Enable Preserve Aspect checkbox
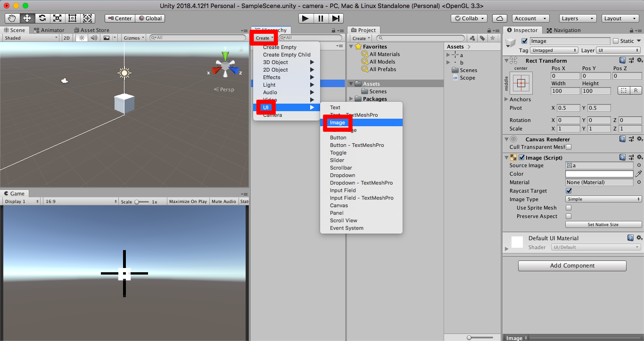The image size is (644, 341). [569, 216]
